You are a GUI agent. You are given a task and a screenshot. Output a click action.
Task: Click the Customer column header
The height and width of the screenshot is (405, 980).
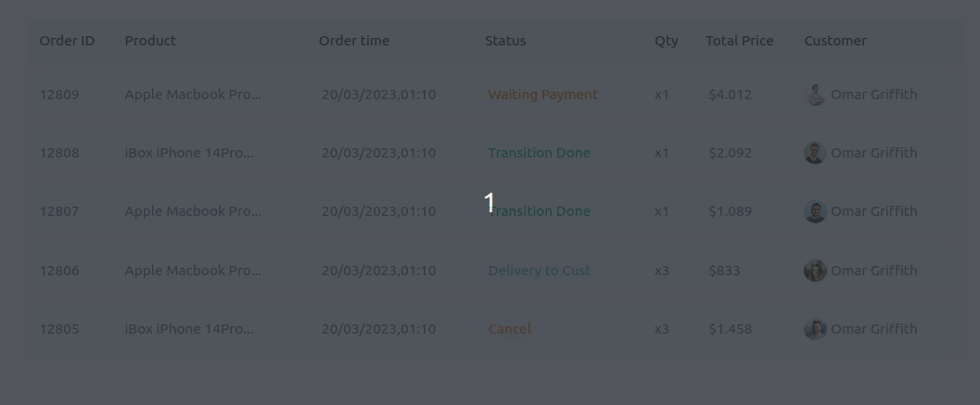(x=835, y=41)
